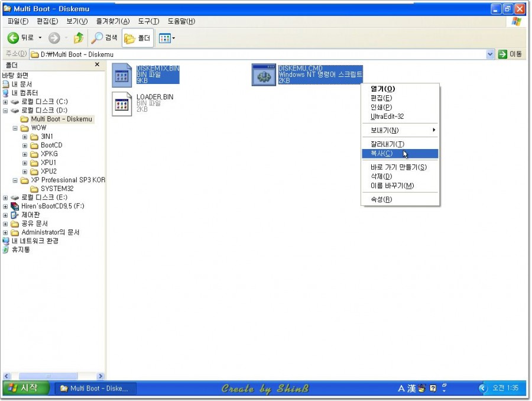
Task: Open the 도구(T) menu
Action: [x=148, y=21]
